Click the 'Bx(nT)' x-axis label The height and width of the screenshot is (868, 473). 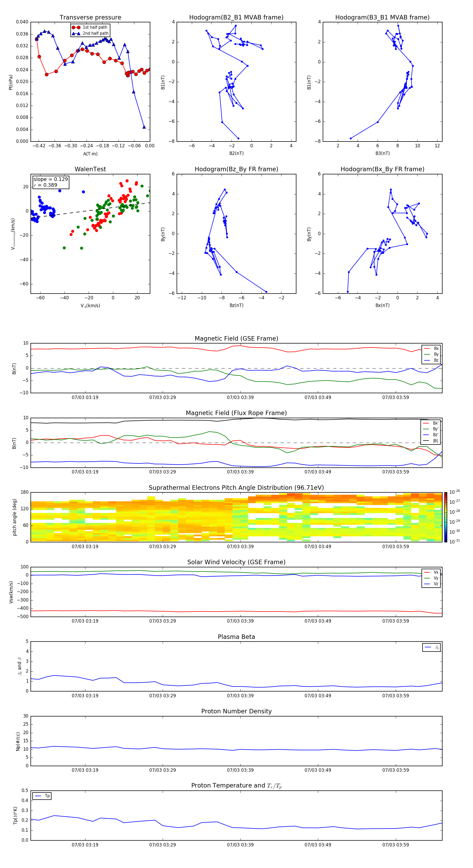click(382, 305)
